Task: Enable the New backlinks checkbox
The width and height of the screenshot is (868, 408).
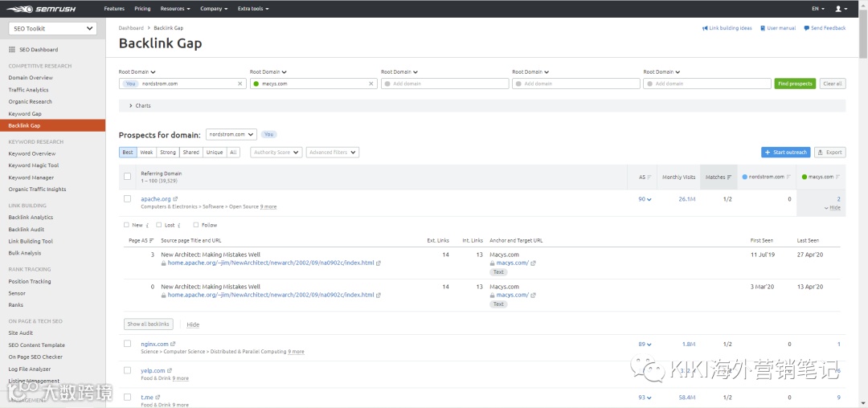Action: (x=126, y=225)
